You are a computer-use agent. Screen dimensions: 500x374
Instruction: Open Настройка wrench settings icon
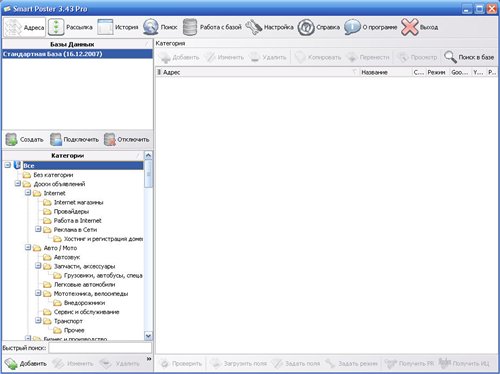[254, 27]
